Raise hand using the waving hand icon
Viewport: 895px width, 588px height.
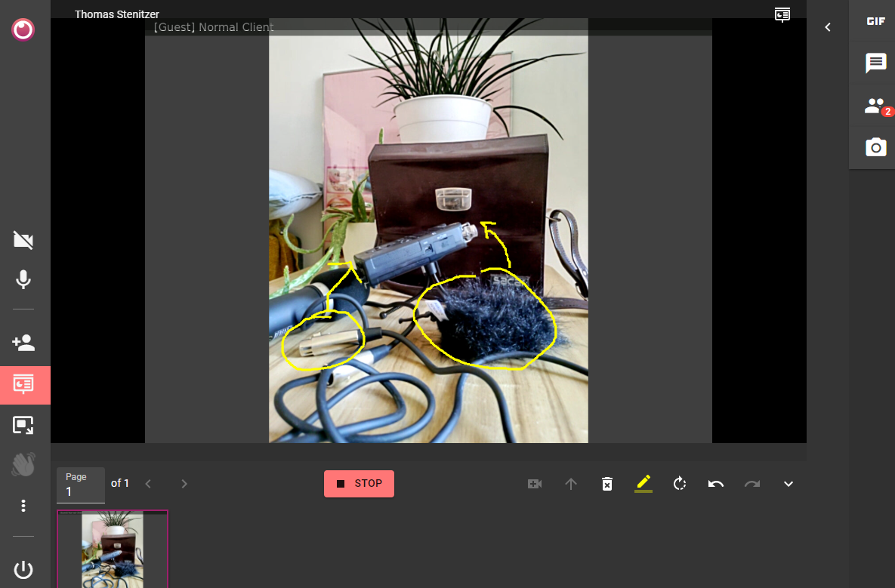[x=23, y=465]
